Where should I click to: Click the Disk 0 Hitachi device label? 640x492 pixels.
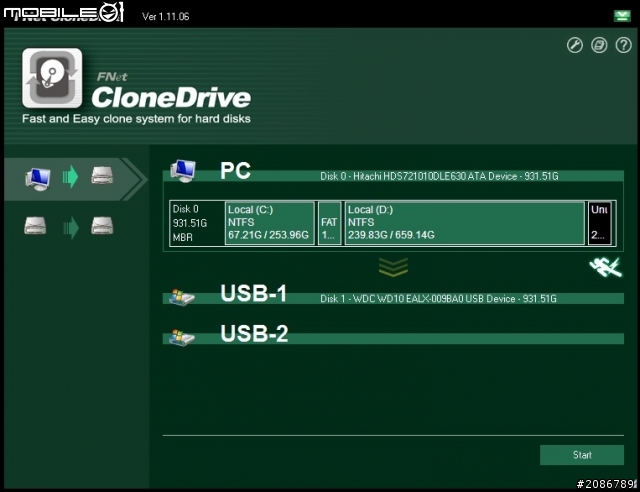click(439, 176)
